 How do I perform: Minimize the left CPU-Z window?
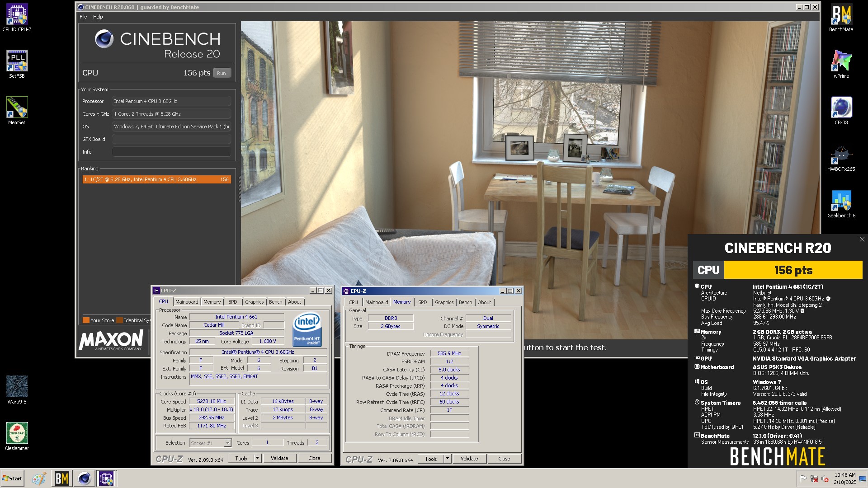click(x=313, y=291)
